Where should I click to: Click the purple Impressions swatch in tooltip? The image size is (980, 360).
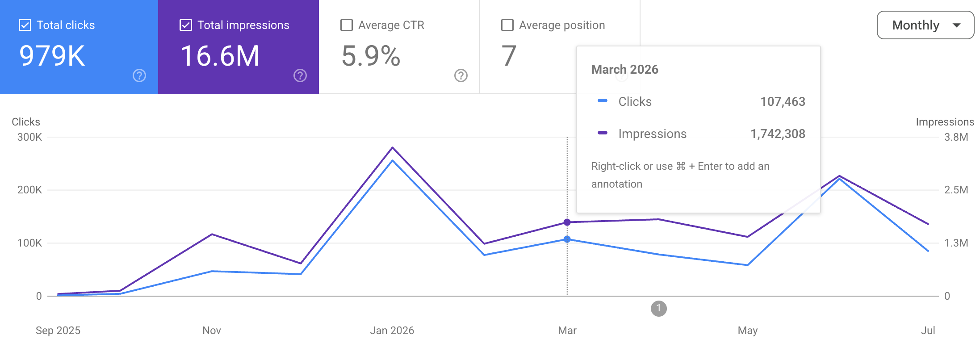603,133
